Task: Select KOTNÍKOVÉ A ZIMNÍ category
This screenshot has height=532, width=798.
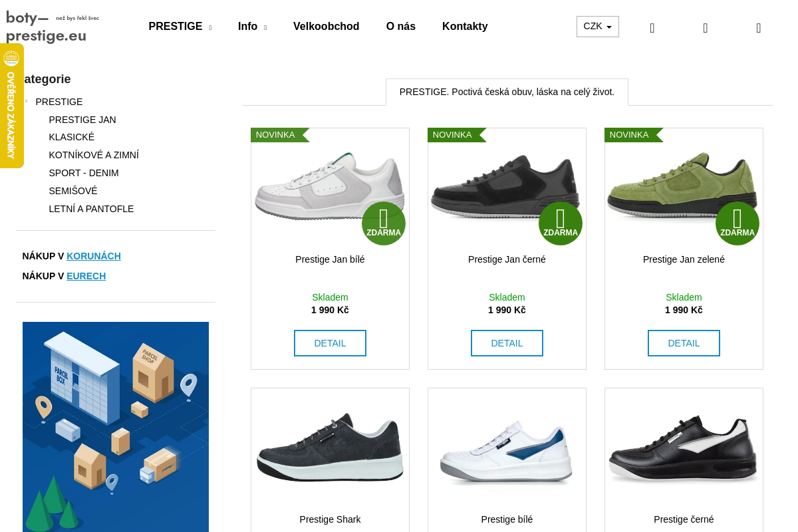Action: (94, 155)
